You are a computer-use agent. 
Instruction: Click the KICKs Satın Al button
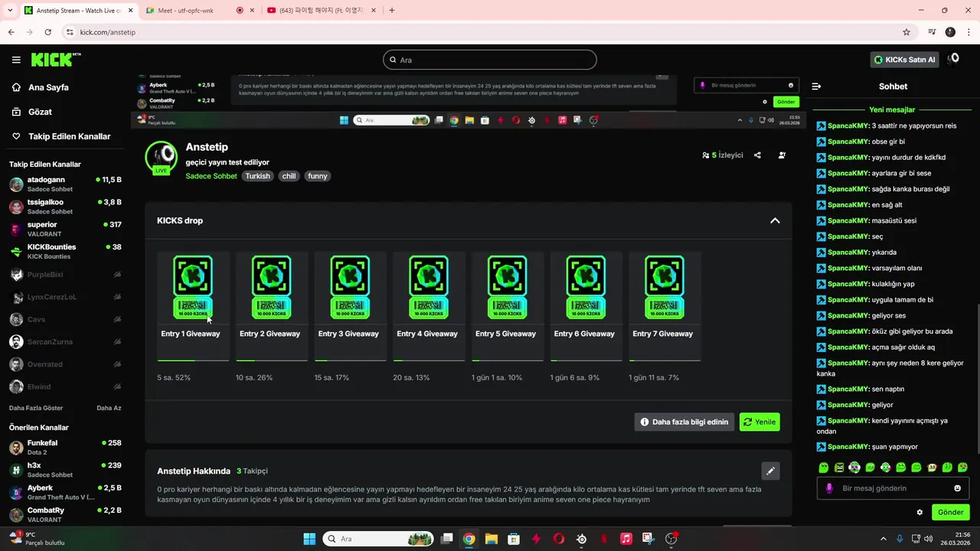[905, 60]
